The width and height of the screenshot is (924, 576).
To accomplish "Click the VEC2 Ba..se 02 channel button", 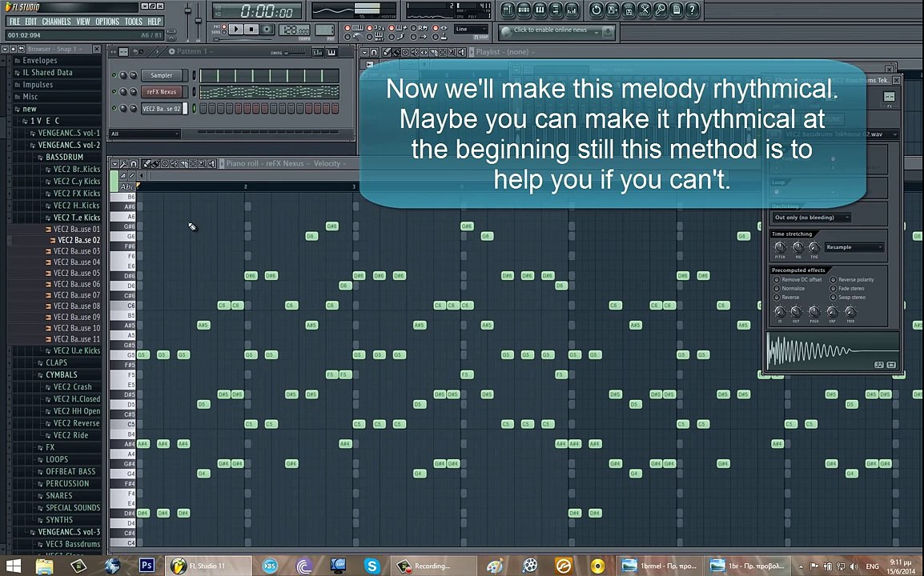I will pyautogui.click(x=162, y=108).
